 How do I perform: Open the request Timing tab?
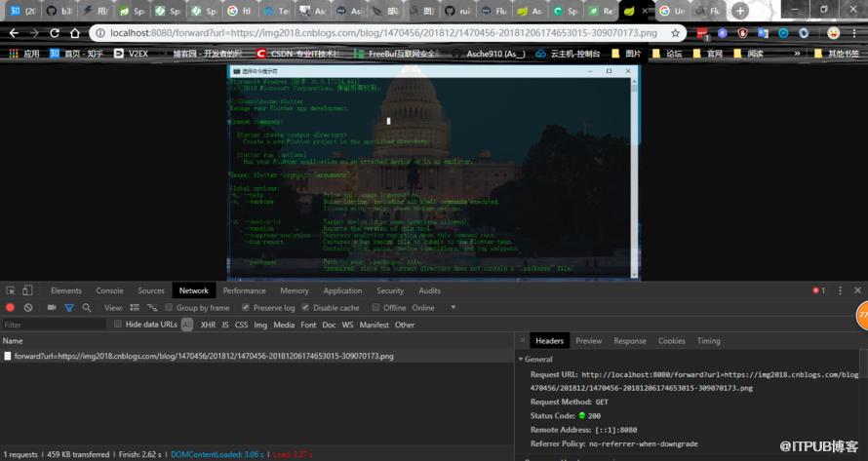(x=709, y=341)
